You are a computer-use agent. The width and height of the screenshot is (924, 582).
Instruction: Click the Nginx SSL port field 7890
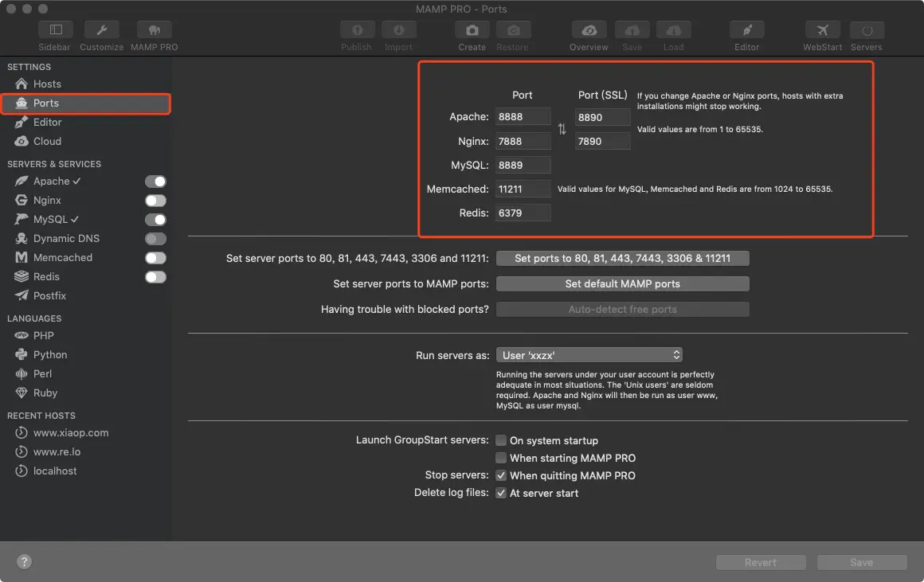(602, 142)
